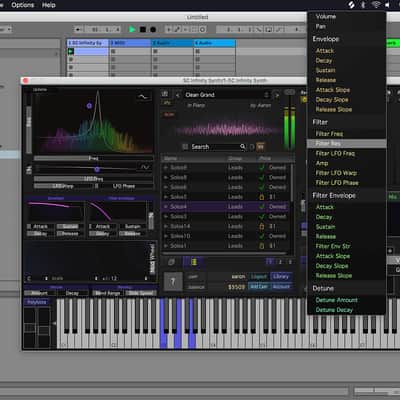
Task: Choose Attack Slope under Envelope
Action: click(x=333, y=90)
